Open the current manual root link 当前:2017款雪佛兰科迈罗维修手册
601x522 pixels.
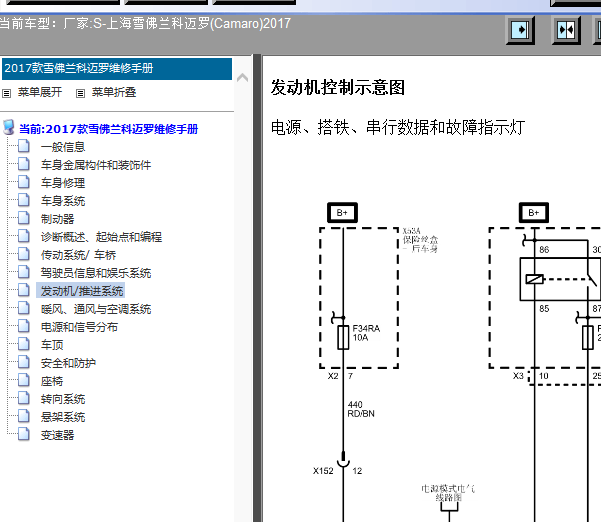tap(108, 129)
